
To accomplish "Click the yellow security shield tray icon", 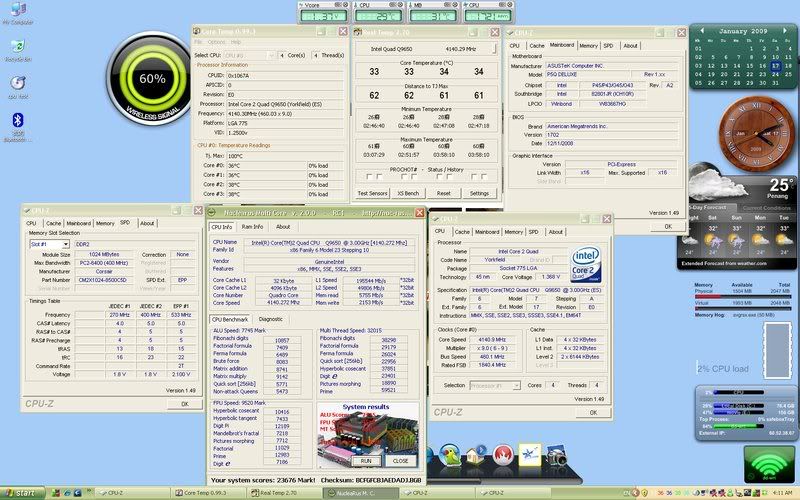I will [x=645, y=493].
